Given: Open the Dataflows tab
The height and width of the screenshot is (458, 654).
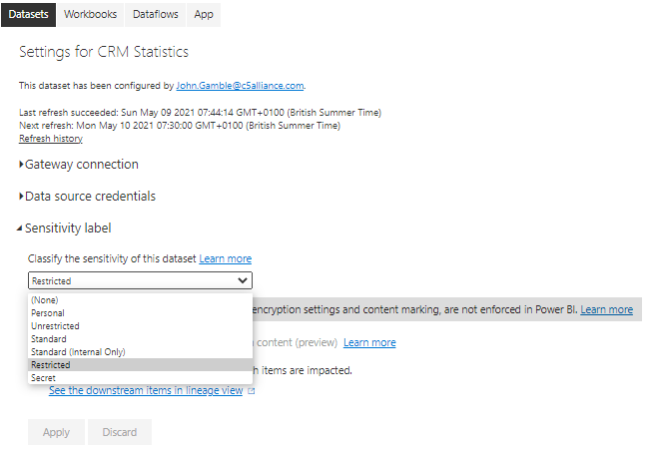Looking at the screenshot, I should 155,15.
